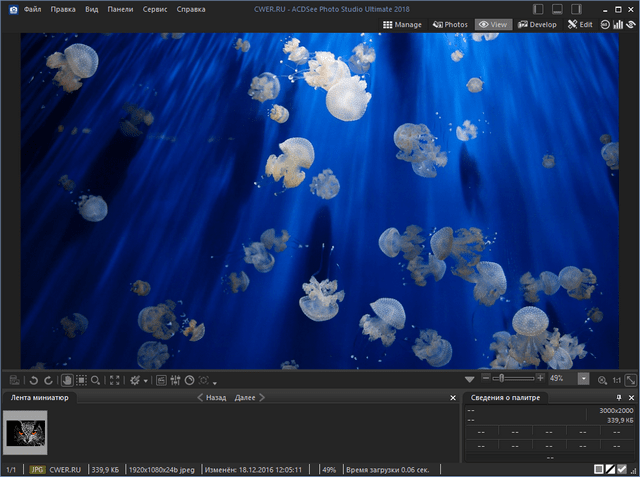The height and width of the screenshot is (477, 640).
Task: Click the Назад back button
Action: click(x=216, y=398)
